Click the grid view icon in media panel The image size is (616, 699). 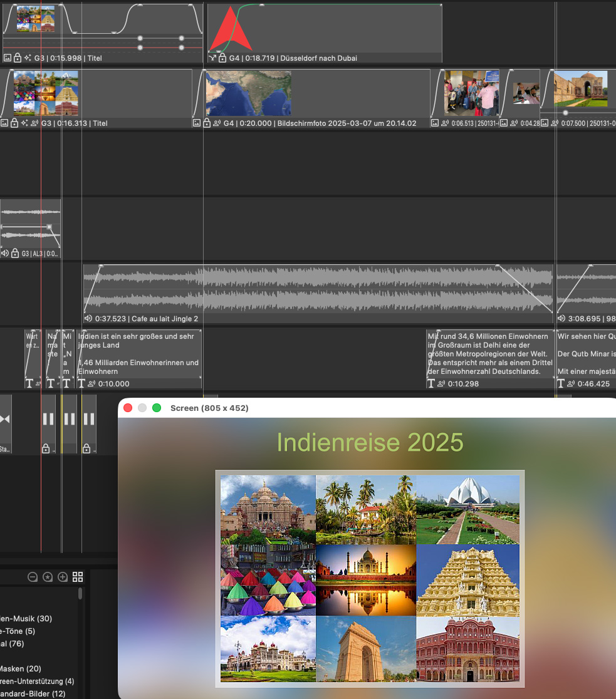(78, 577)
